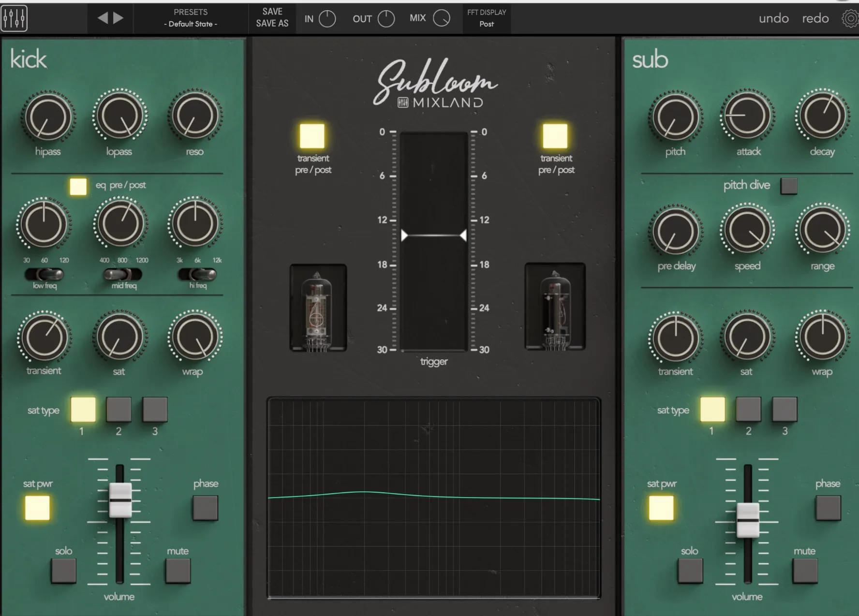Screen dimensions: 859x616
Task: Redo the last undone change
Action: (x=815, y=18)
